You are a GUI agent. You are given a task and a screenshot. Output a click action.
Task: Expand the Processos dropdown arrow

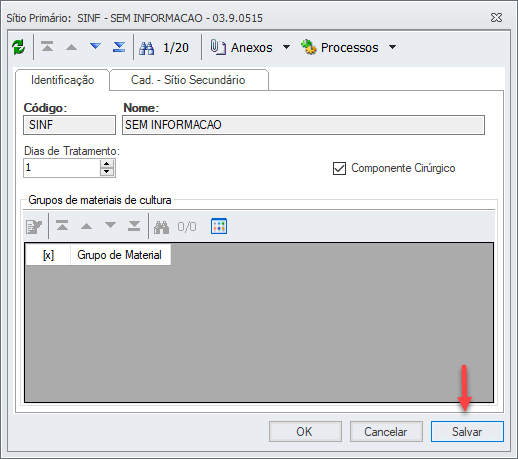(393, 47)
